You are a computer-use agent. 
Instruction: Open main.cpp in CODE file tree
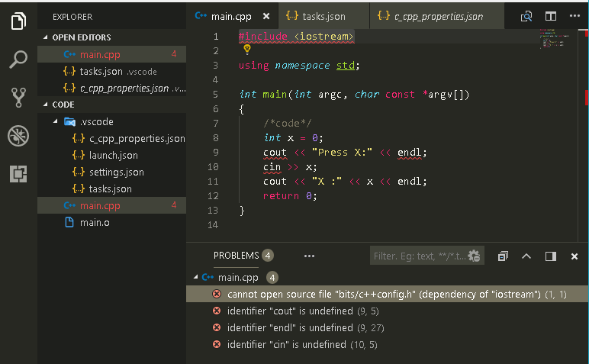[112, 205]
